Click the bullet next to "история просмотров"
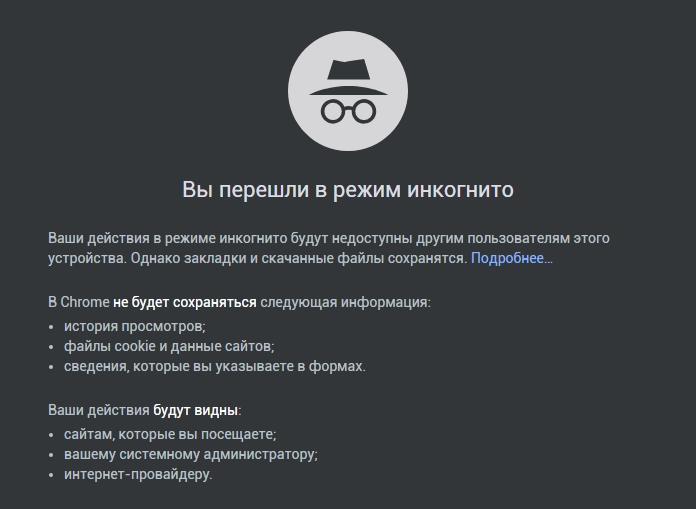Viewport: 696px width, 509px height. [x=52, y=327]
